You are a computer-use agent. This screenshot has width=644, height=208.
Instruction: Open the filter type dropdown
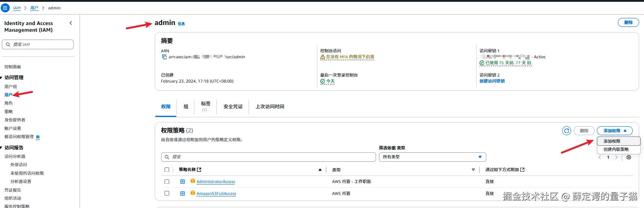point(432,157)
